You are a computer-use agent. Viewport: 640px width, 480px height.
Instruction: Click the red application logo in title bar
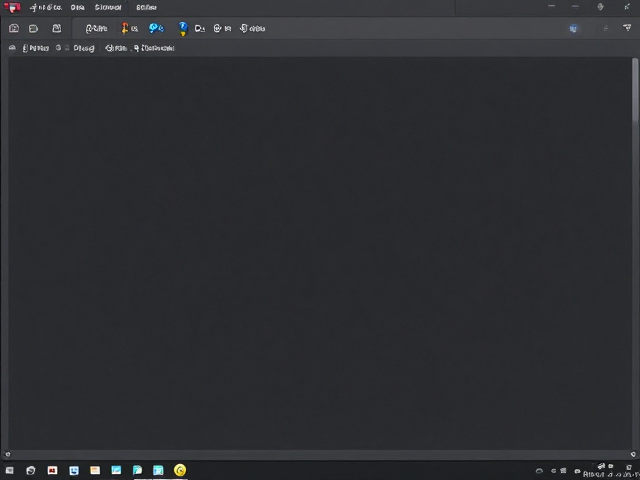pos(12,7)
